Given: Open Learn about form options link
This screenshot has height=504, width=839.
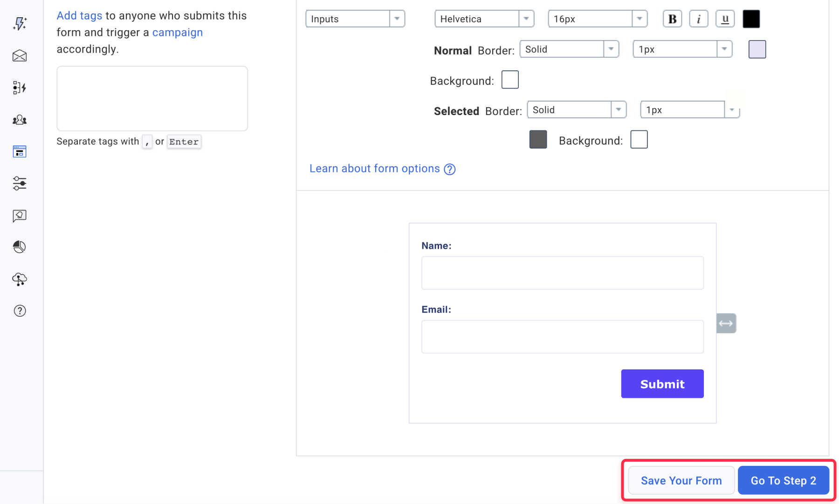Looking at the screenshot, I should 375,169.
